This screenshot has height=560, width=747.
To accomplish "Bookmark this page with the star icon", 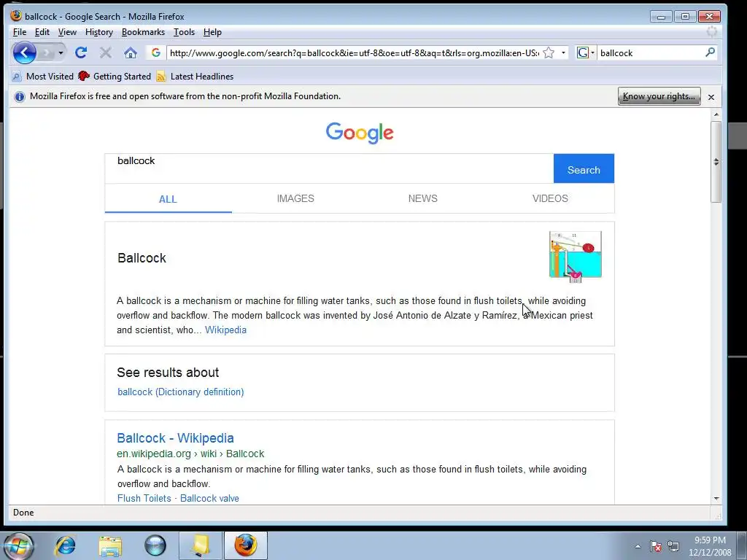I will click(549, 52).
